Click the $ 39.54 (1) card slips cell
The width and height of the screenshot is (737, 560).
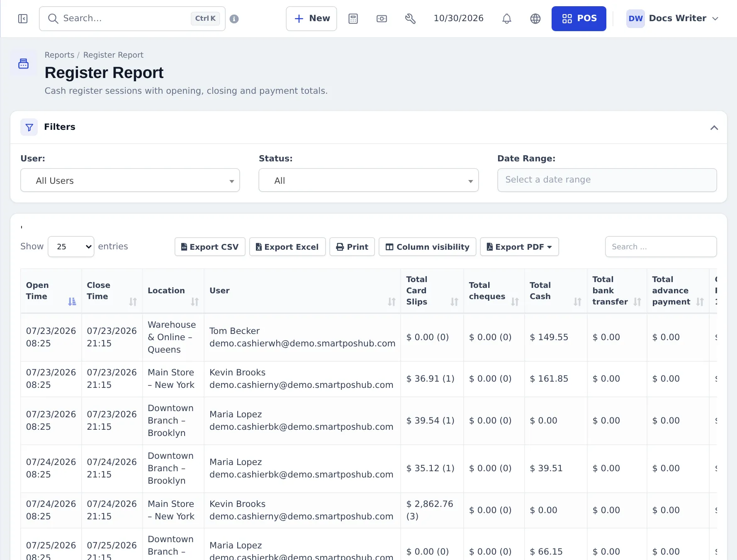[x=432, y=421]
